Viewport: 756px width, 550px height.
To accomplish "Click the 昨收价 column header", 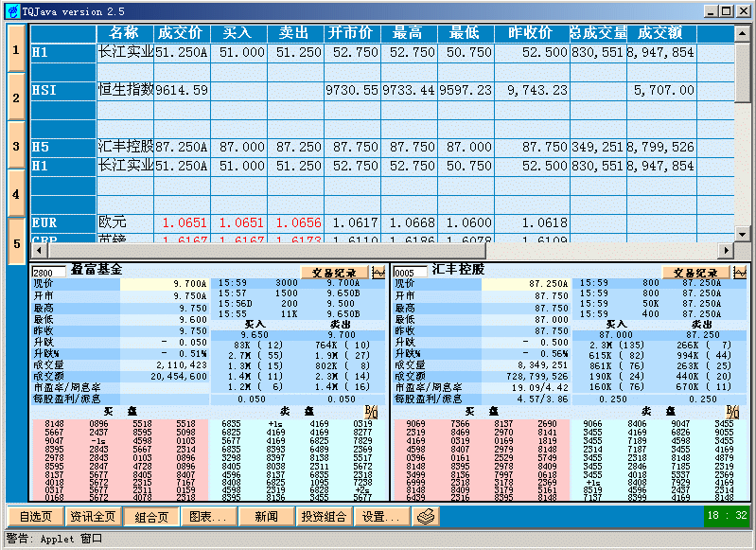I will [x=532, y=33].
